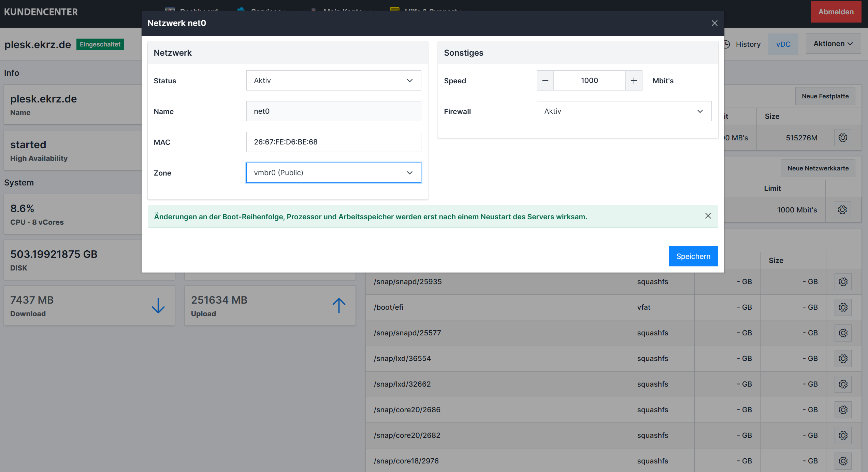Open gear settings for /snap/snapd/25935 row

click(843, 282)
